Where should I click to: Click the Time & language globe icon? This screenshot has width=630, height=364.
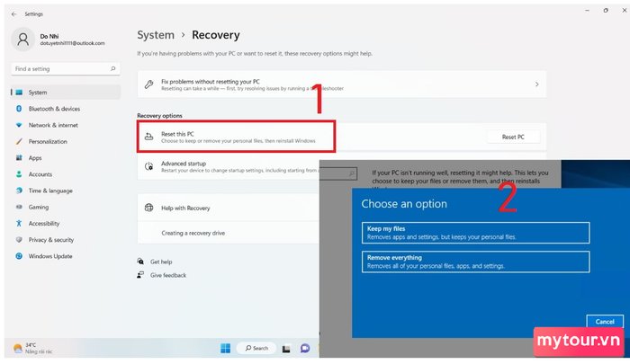click(19, 191)
